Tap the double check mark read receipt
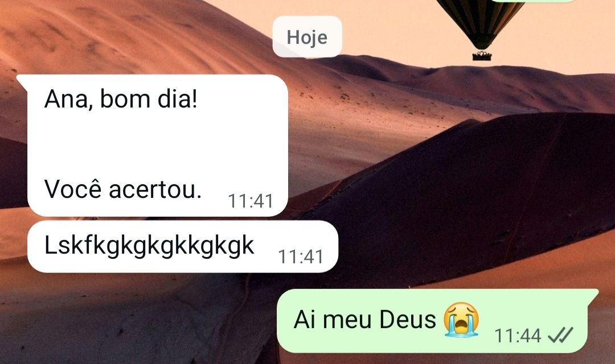This screenshot has width=615, height=364. 560,336
